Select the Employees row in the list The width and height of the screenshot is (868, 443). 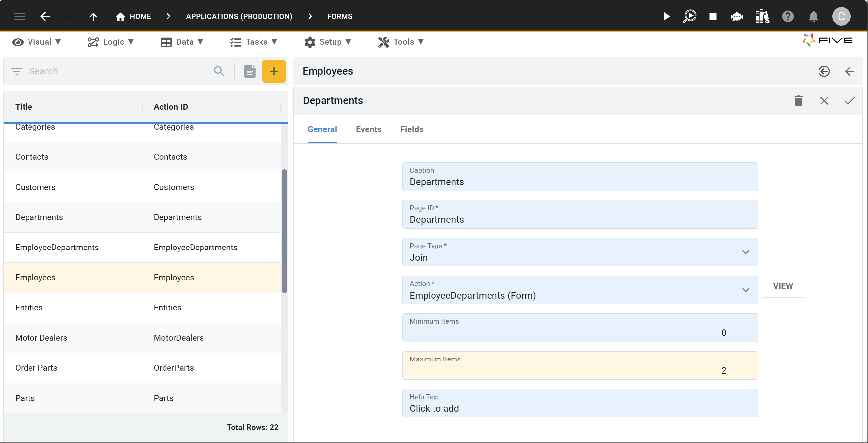click(x=142, y=278)
